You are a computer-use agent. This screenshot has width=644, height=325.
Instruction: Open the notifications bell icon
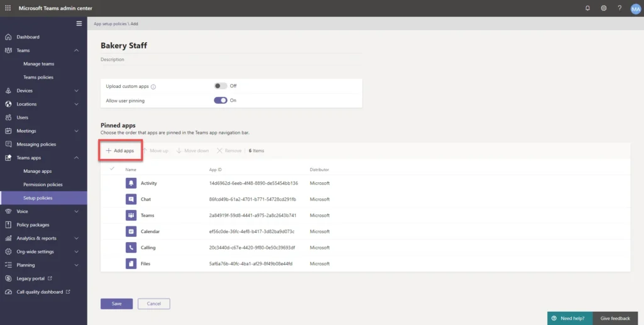[587, 8]
